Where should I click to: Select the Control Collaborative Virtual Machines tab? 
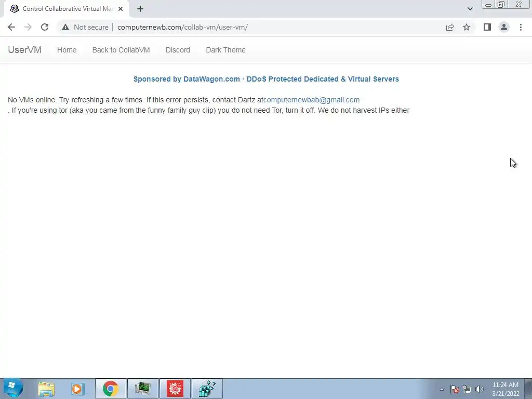(x=66, y=9)
